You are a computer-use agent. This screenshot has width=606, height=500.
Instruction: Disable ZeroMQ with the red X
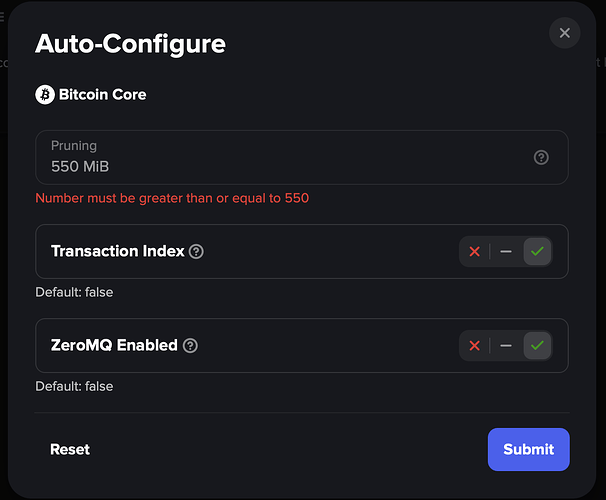point(475,345)
